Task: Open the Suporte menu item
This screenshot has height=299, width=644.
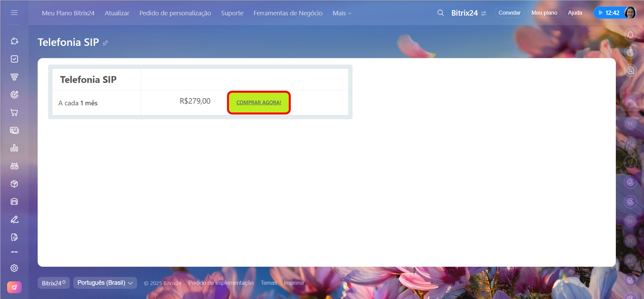Action: coord(232,13)
